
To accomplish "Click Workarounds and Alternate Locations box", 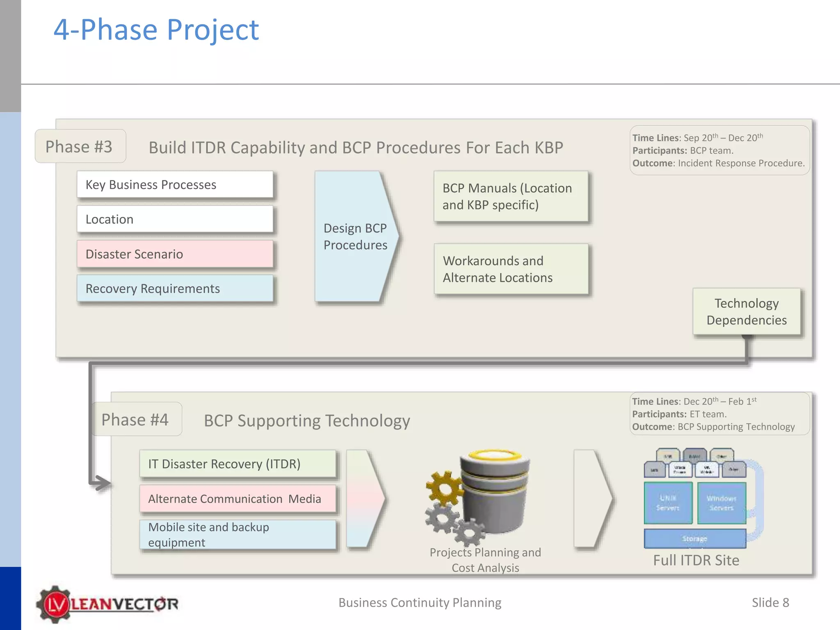I will click(x=511, y=269).
